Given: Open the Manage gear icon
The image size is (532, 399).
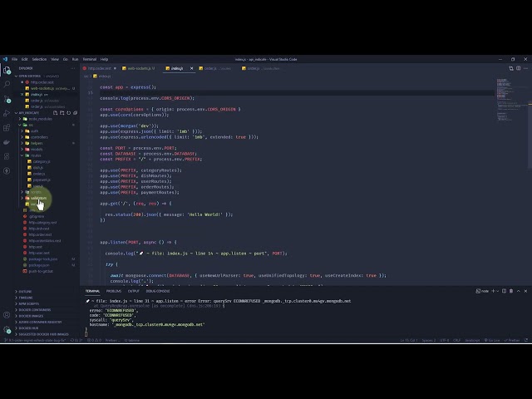Looking at the screenshot, I should [x=7, y=329].
